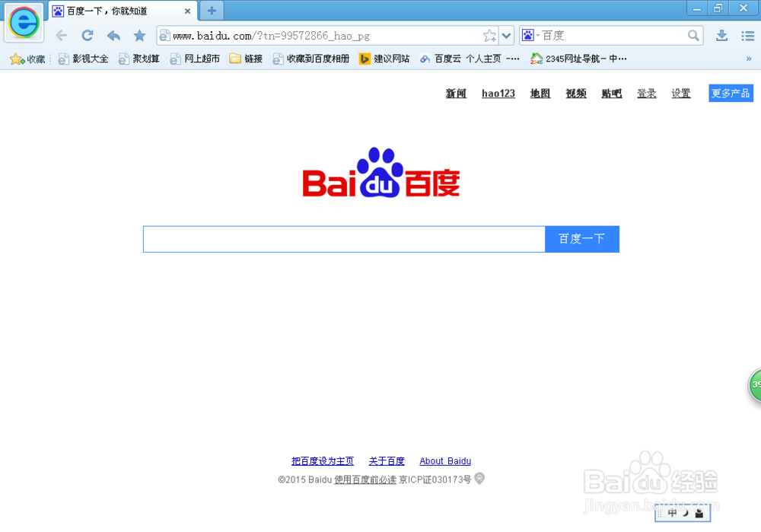The width and height of the screenshot is (761, 532).
Task: Toggle the keyboard icon in input bar
Action: point(699,513)
